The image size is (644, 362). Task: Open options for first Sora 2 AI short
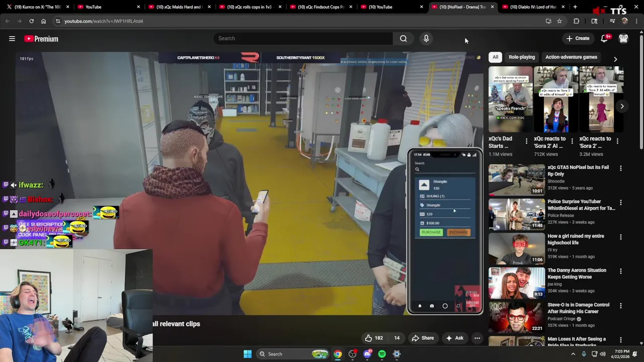[x=572, y=141]
